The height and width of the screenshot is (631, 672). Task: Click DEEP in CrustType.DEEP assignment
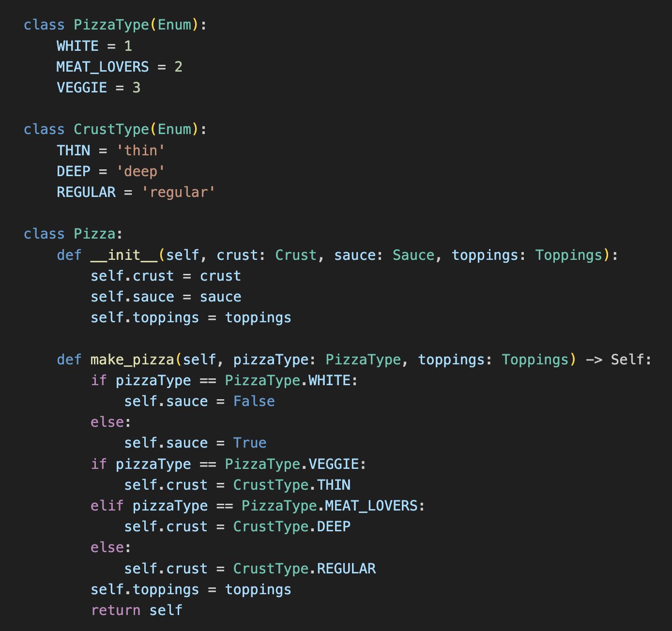pyautogui.click(x=334, y=526)
